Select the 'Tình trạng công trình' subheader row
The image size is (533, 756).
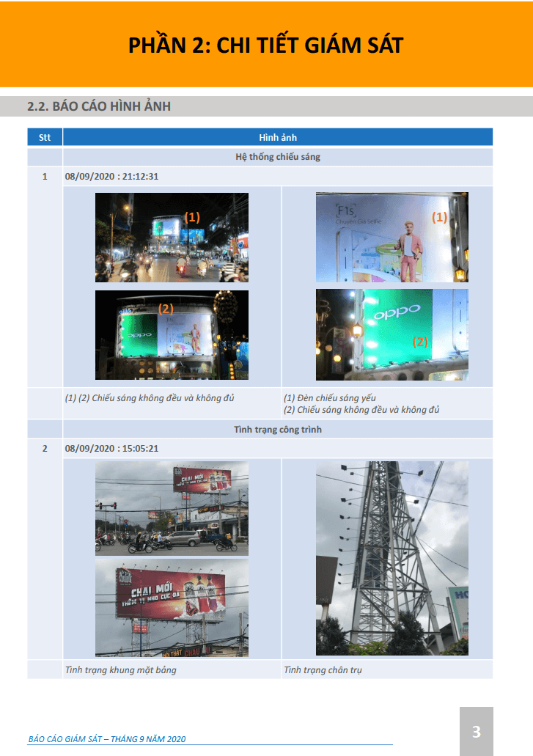pos(277,429)
